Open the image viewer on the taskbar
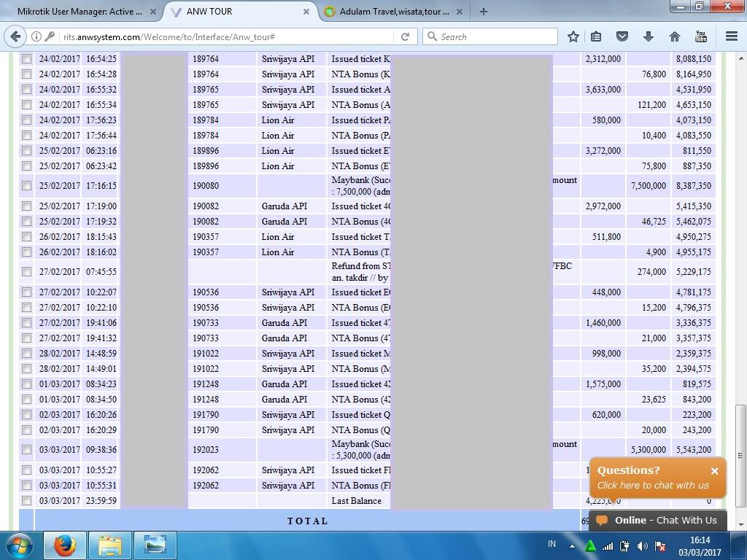The width and height of the screenshot is (747, 560). 155,545
